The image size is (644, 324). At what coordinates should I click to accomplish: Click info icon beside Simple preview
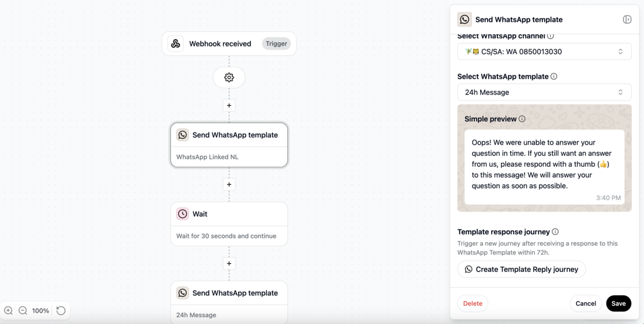click(x=522, y=119)
